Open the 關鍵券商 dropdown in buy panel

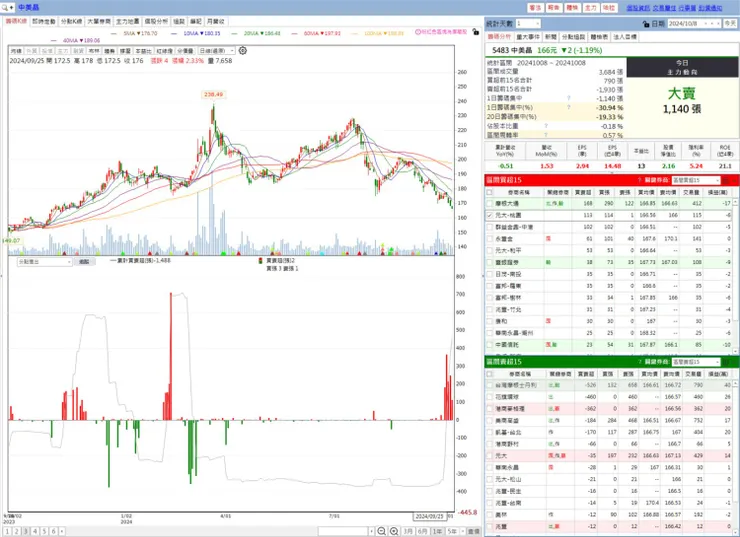(696, 180)
